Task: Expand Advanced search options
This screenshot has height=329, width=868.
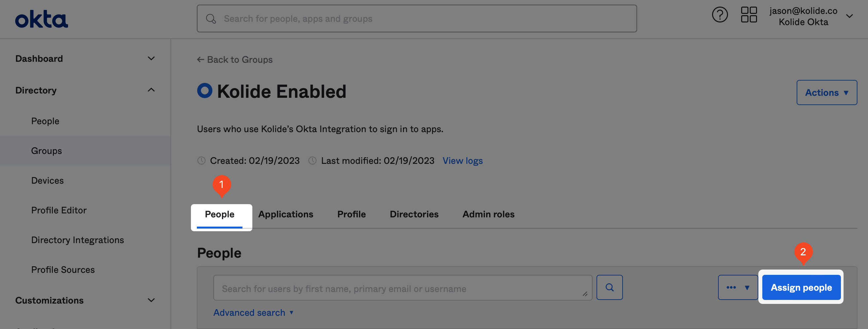Action: pos(253,312)
